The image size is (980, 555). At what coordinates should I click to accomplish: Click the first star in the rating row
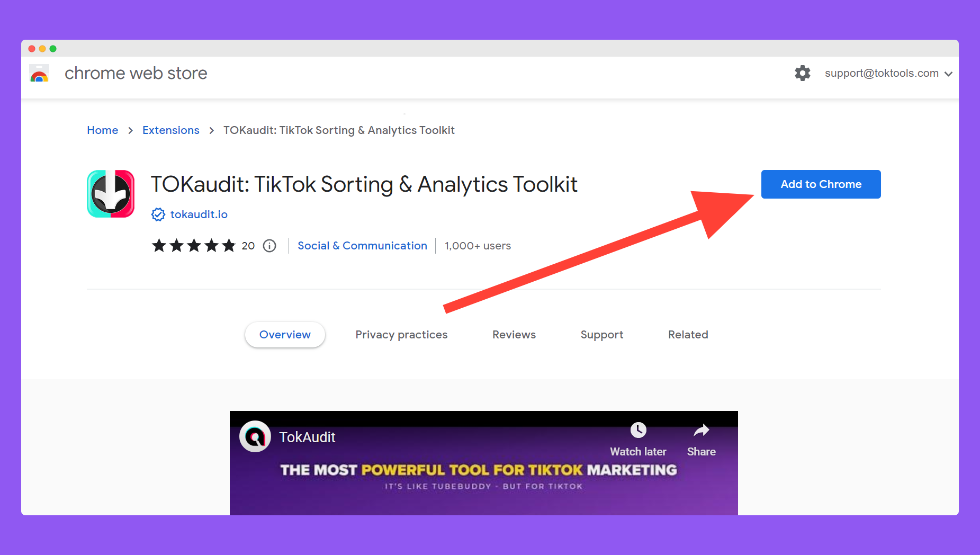tap(159, 245)
